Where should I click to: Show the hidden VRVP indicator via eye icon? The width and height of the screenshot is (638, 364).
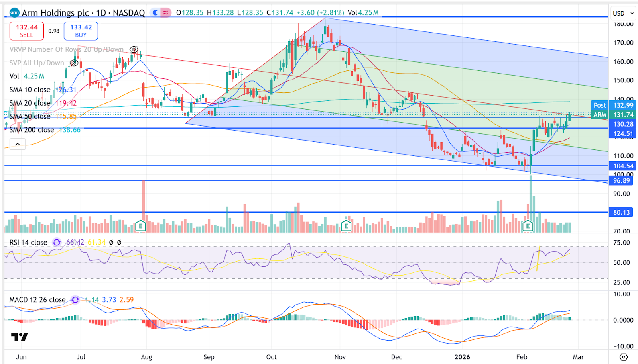coord(134,49)
